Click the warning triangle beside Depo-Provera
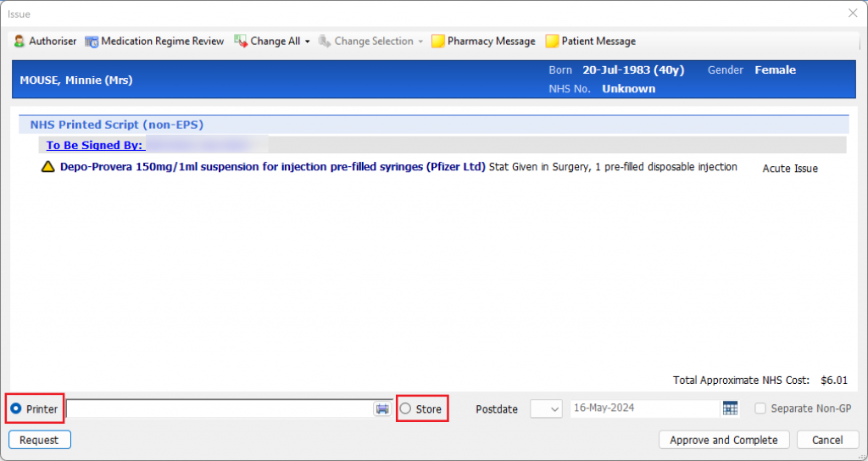Image resolution: width=868 pixels, height=461 pixels. click(x=48, y=167)
